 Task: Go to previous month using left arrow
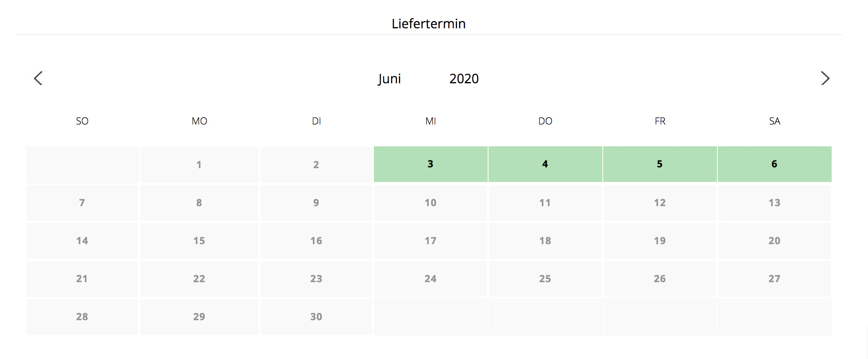pyautogui.click(x=38, y=78)
